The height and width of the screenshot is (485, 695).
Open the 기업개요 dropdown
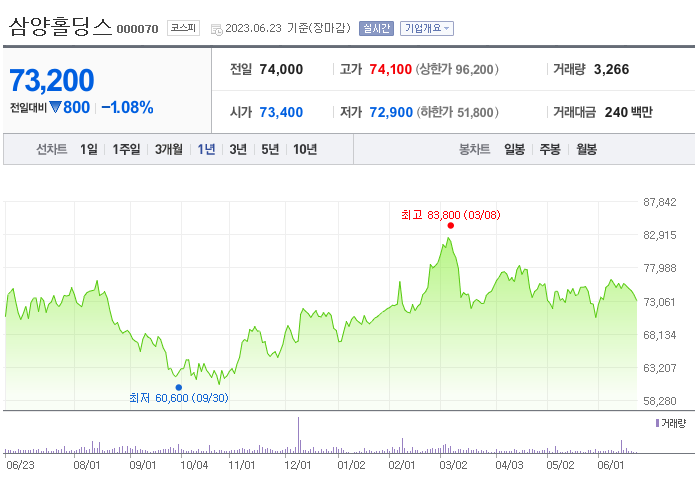426,28
